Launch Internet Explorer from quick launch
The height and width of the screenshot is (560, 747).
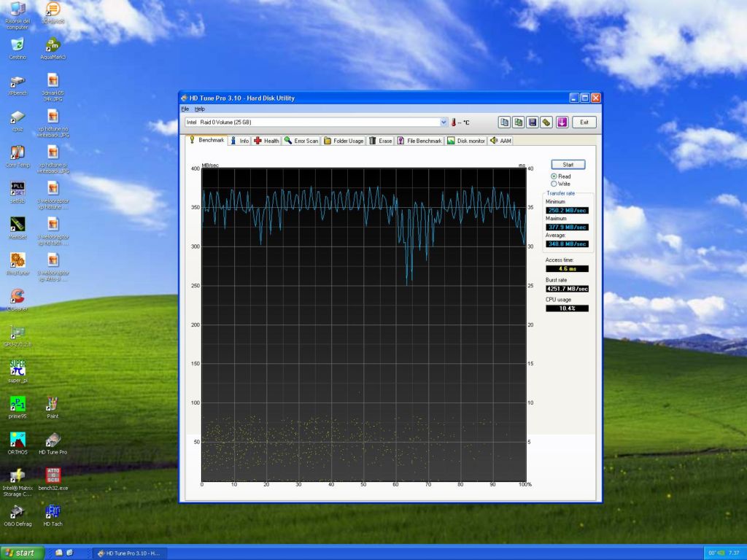(x=69, y=553)
